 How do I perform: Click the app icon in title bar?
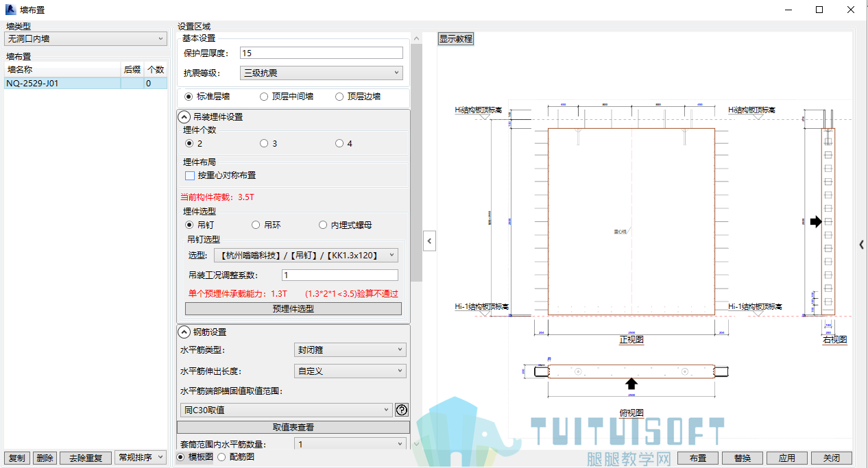point(10,10)
